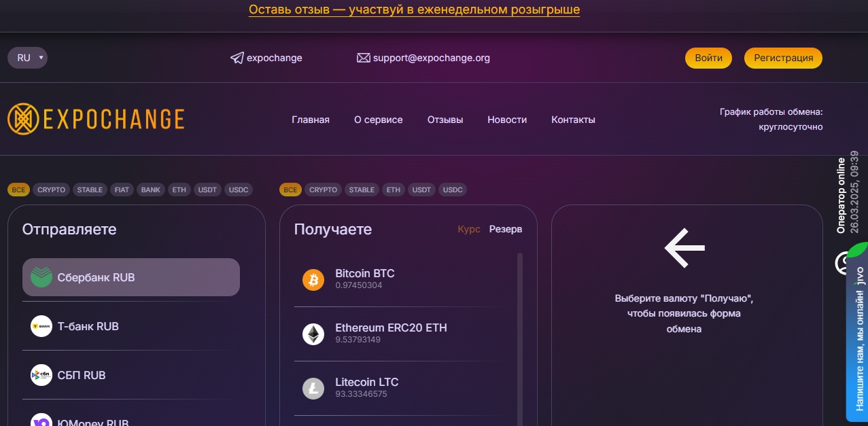Select BANK filter above Отправляете

click(151, 190)
